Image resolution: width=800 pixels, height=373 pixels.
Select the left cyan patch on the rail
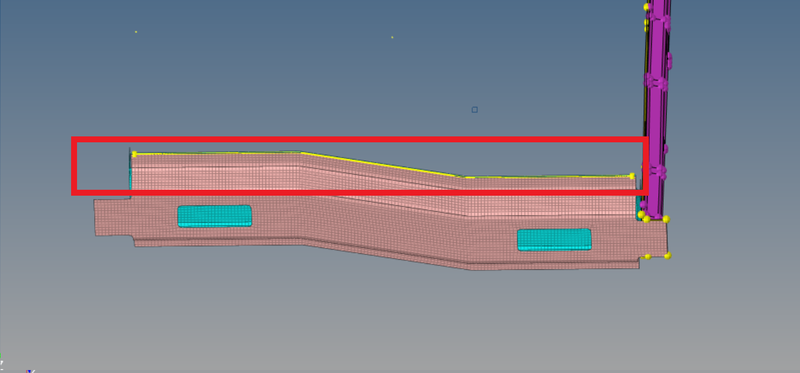coord(214,216)
